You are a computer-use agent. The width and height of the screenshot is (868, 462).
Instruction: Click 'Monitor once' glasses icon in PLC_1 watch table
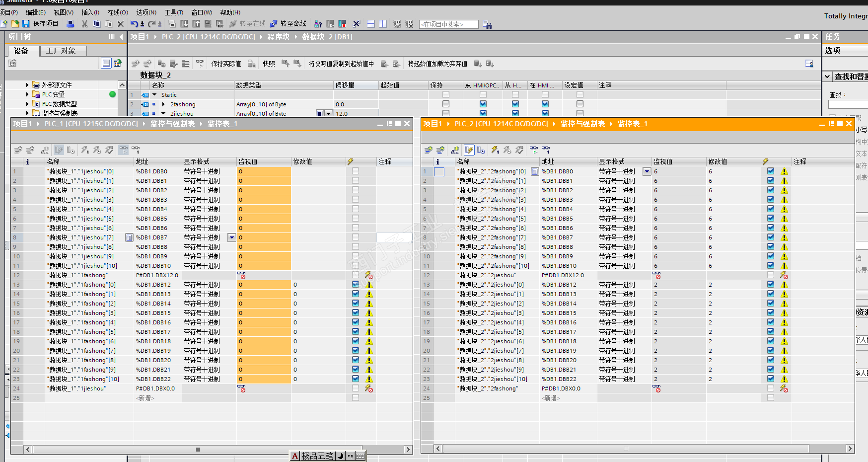136,150
